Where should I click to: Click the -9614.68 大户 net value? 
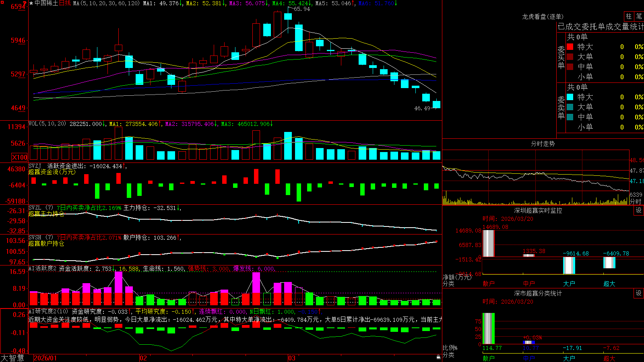576,253
